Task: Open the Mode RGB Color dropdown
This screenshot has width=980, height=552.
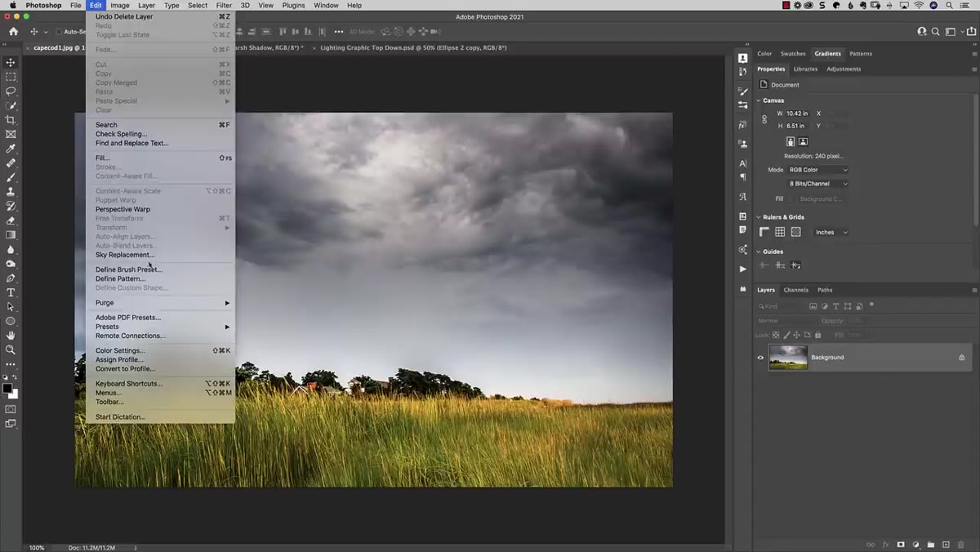Action: [x=817, y=170]
